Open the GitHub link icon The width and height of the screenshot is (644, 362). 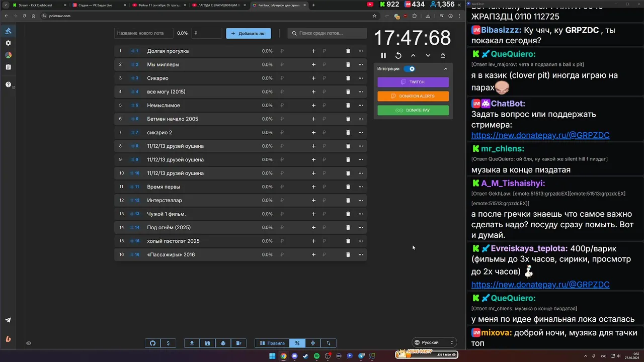pyautogui.click(x=153, y=343)
